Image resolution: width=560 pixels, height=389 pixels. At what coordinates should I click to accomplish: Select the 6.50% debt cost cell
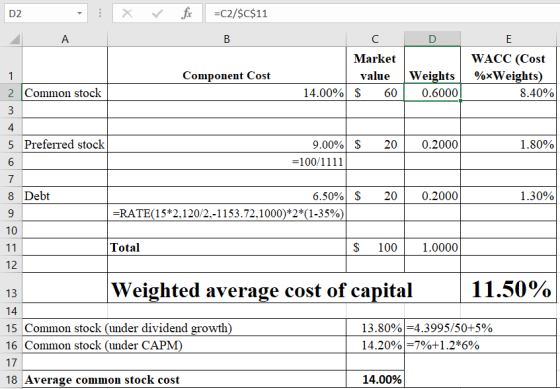coord(227,196)
